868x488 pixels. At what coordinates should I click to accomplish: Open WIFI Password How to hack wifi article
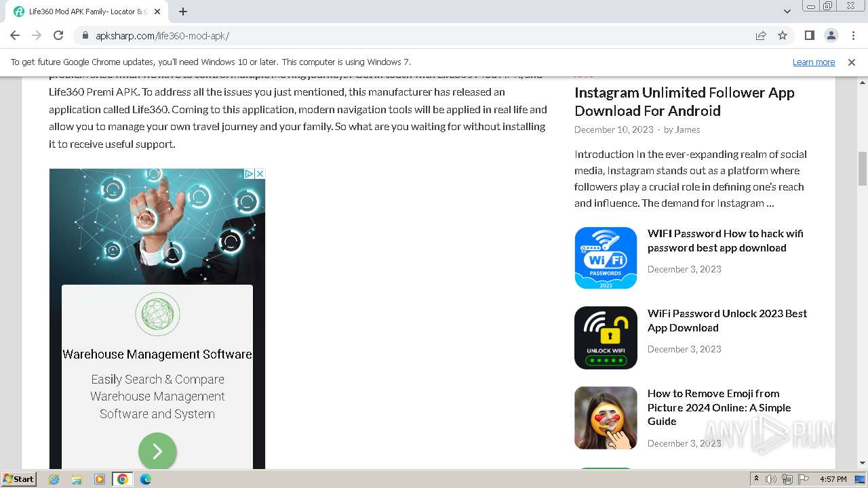726,241
